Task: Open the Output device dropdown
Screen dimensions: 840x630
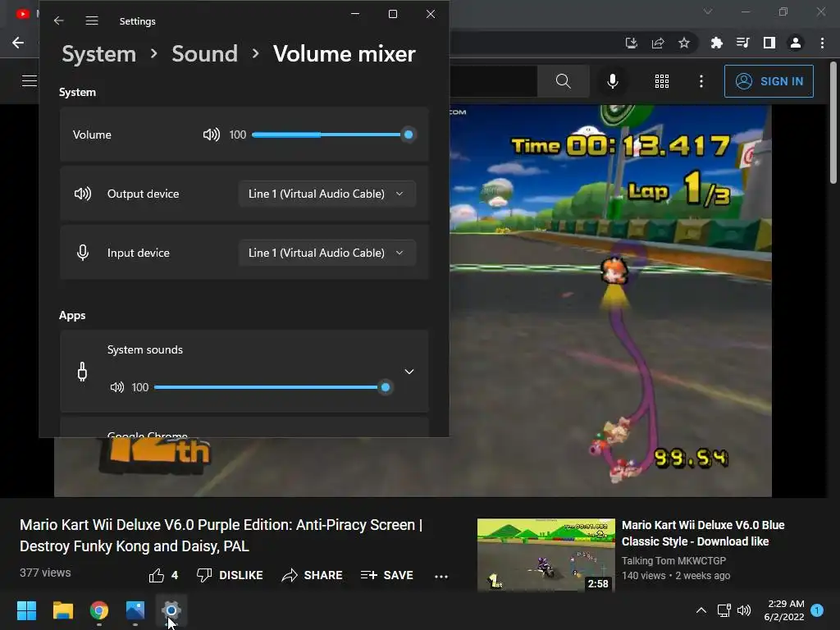Action: click(326, 194)
